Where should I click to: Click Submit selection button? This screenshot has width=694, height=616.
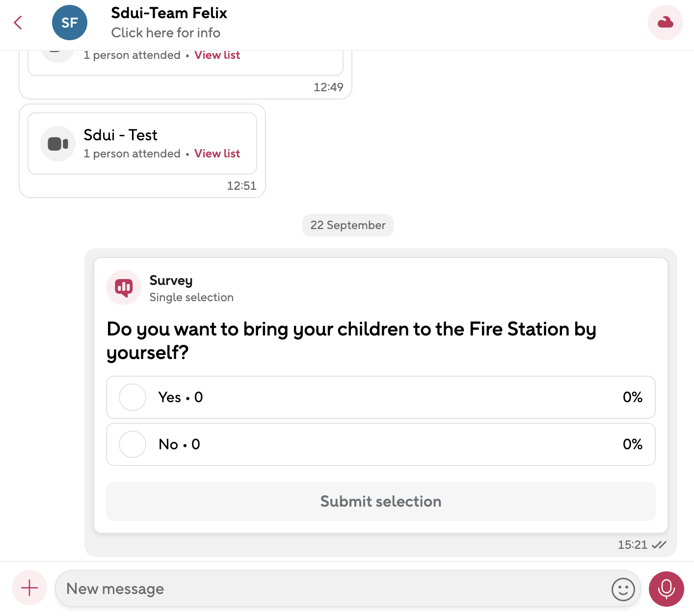380,501
